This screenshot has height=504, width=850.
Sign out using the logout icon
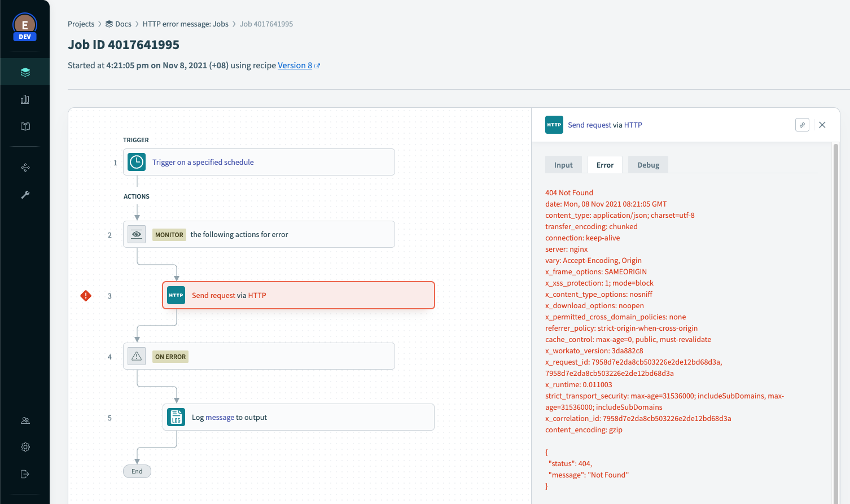pos(25,474)
